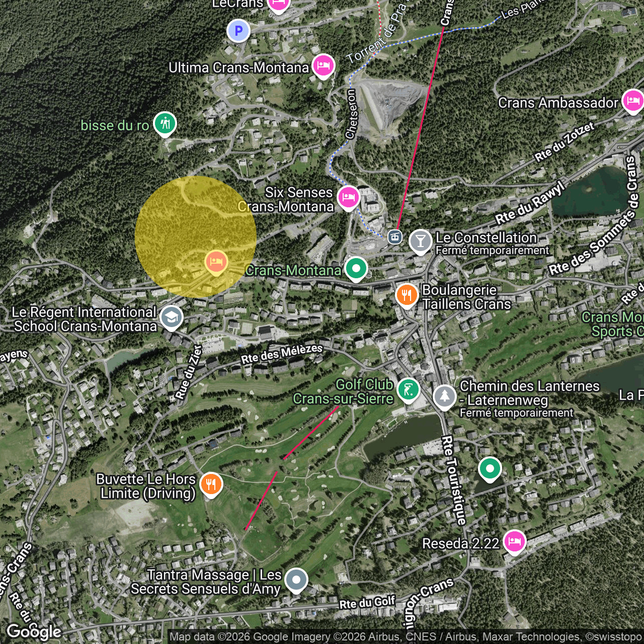The image size is (644, 644).
Task: Click the 'Rte du Rawyl' road label
Action: click(x=530, y=203)
